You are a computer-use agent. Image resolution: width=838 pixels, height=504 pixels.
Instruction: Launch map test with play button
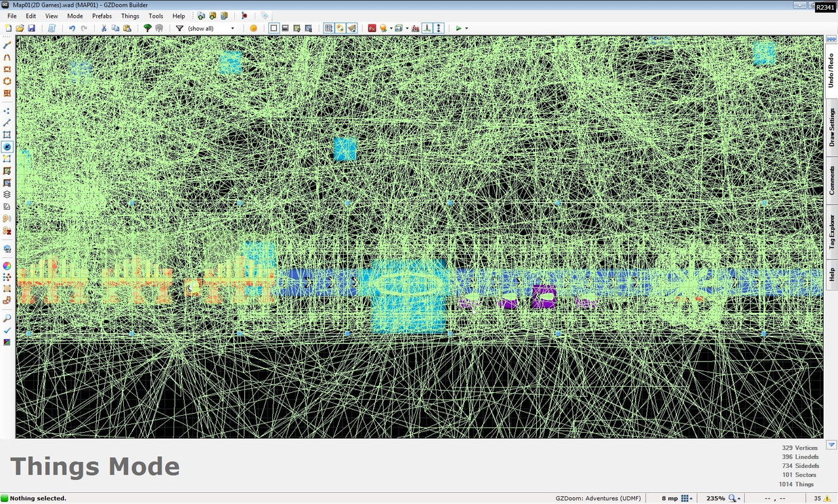click(459, 28)
